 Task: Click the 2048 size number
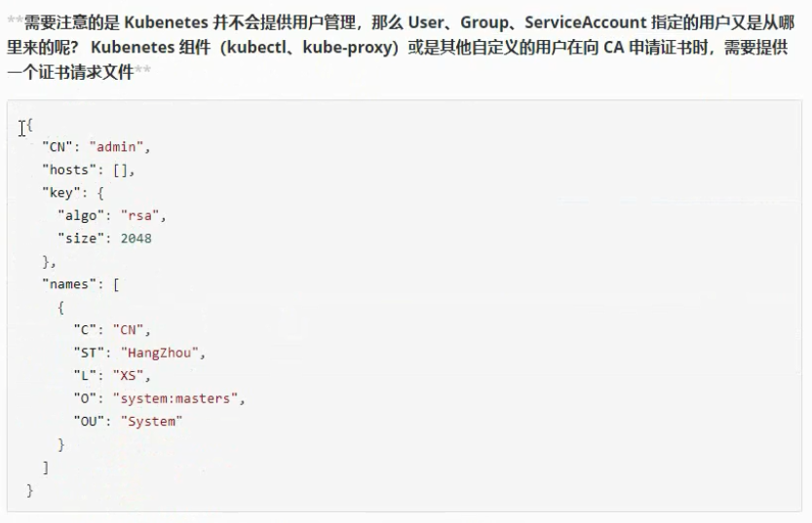(135, 238)
